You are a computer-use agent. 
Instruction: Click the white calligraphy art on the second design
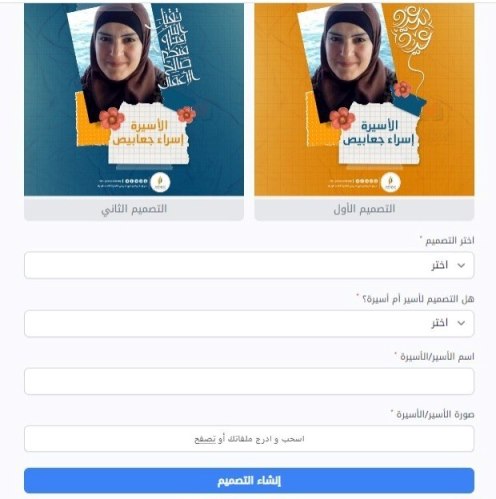(x=177, y=48)
